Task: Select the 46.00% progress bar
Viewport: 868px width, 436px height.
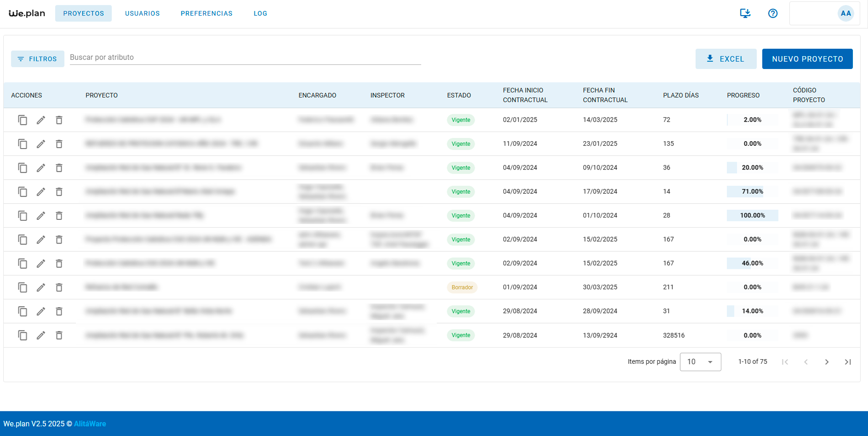Action: click(x=752, y=263)
